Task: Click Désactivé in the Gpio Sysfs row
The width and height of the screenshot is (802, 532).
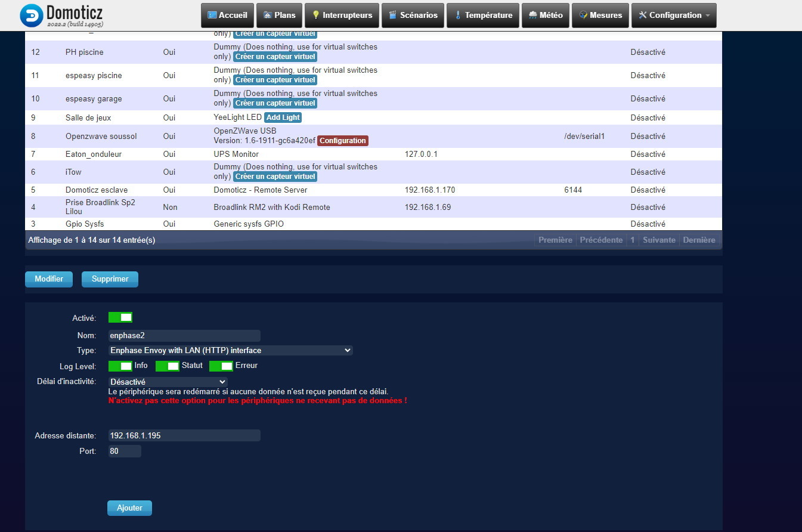Action: tap(648, 224)
